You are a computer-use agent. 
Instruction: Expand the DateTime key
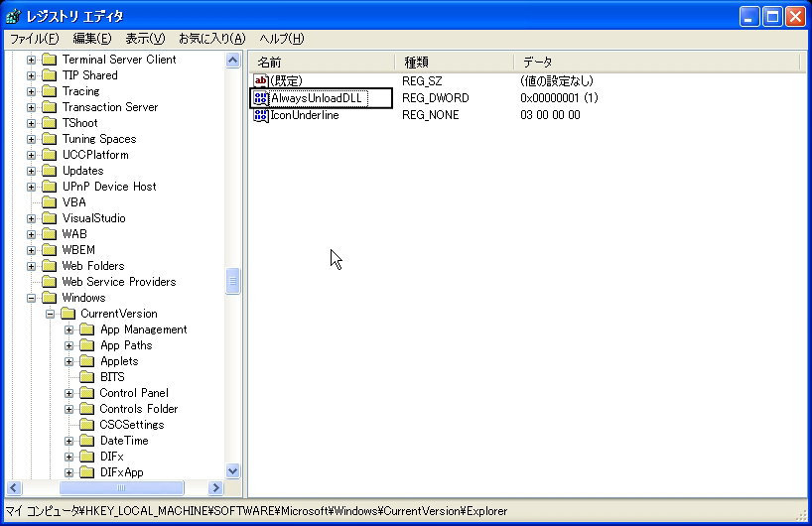click(68, 441)
